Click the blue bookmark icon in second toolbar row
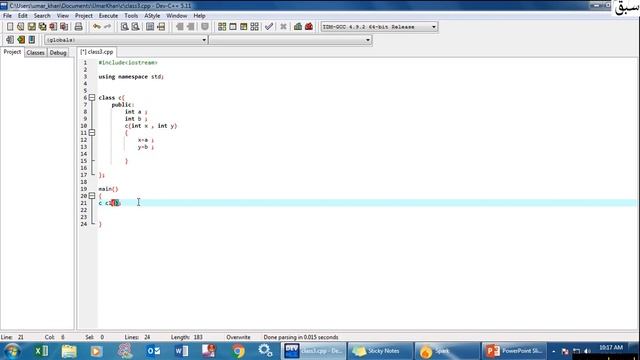Screen dimensions: 640x360 pos(31,40)
